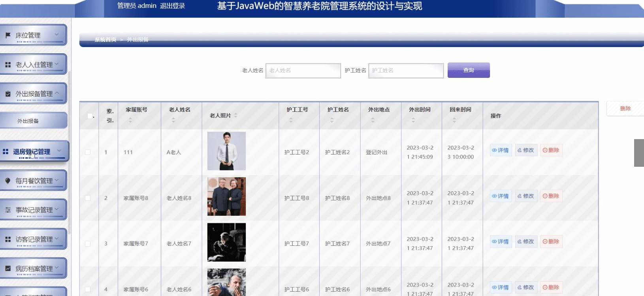Check the row for 老人姓名7
The image size is (644, 296).
88,244
